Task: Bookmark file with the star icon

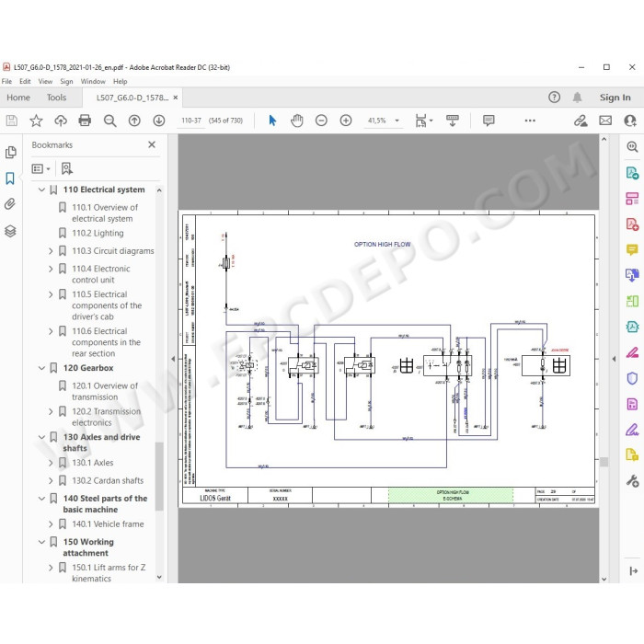Action: (36, 121)
